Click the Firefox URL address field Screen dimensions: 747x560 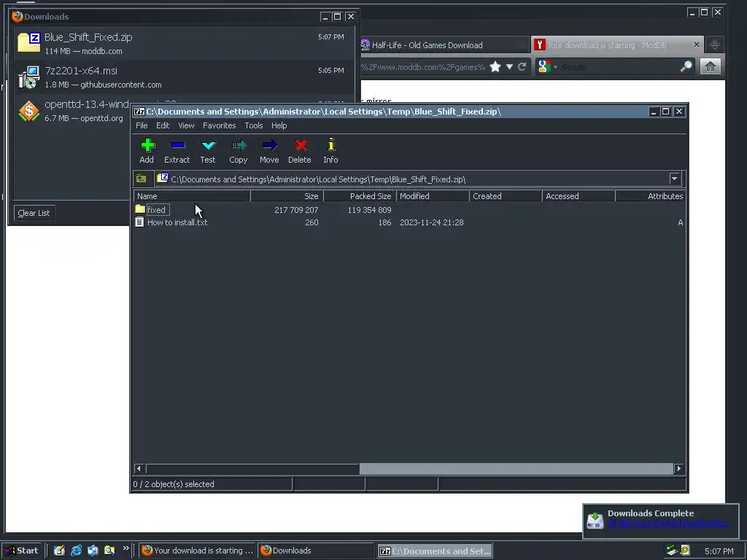point(423,66)
